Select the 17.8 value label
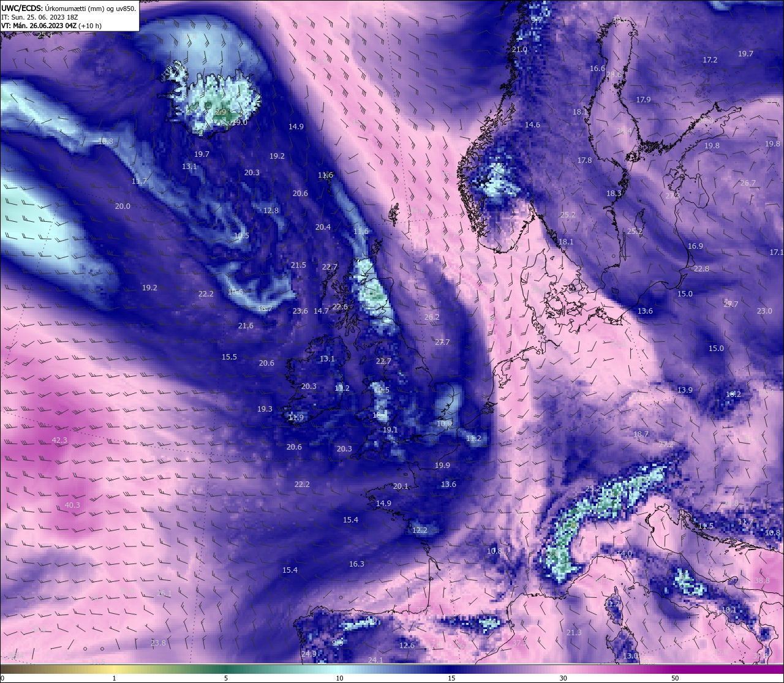The width and height of the screenshot is (784, 683). tap(584, 160)
